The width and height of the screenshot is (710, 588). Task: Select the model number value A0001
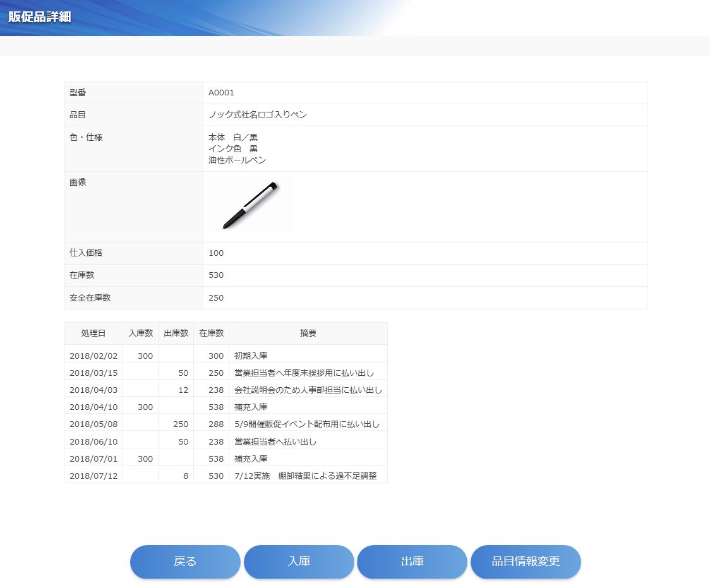221,93
